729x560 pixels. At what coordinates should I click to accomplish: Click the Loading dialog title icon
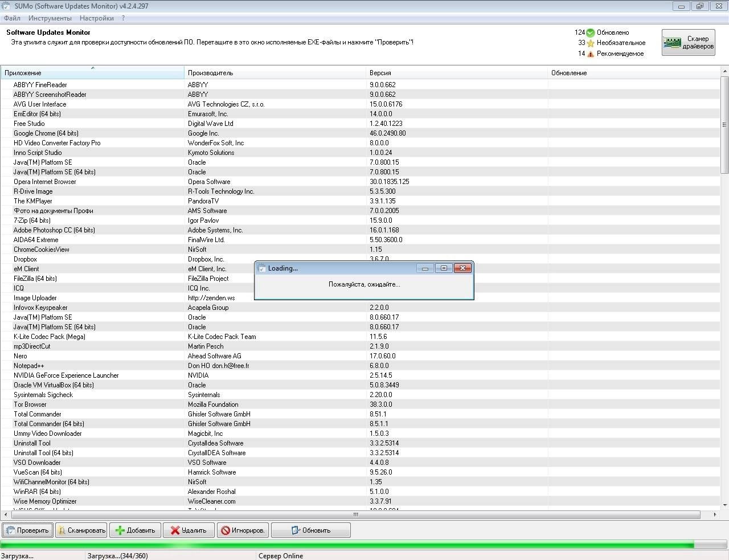[x=262, y=268]
